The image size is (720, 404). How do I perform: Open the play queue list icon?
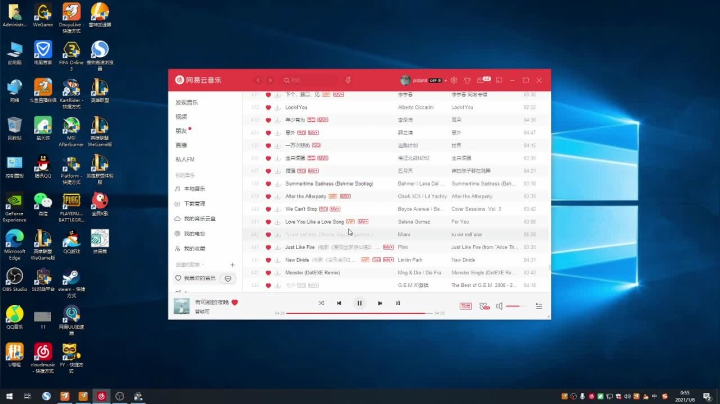(x=539, y=306)
